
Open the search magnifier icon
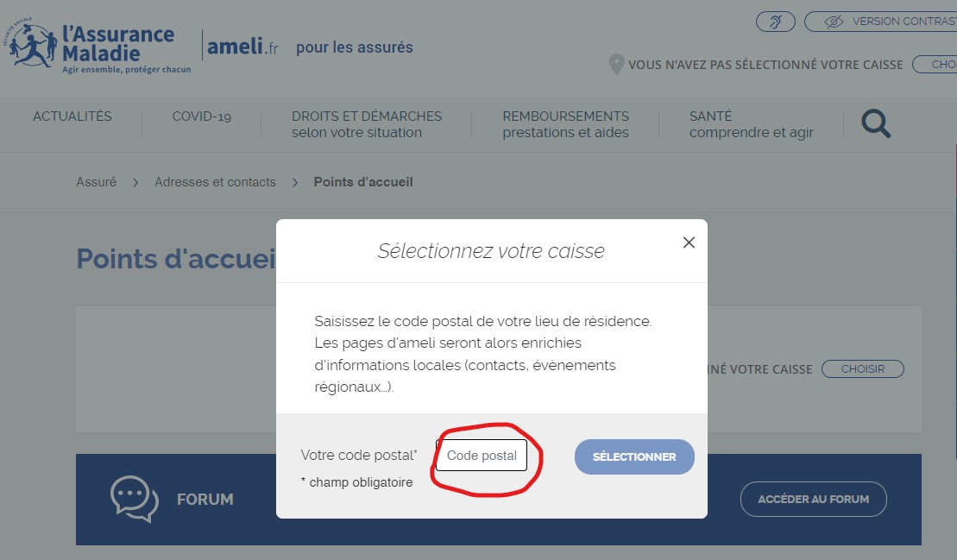876,124
